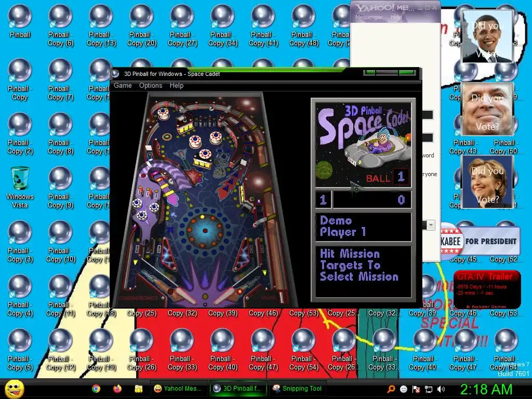Select the Pinball - Copy desktop icon
The height and width of the screenshot is (399, 532).
point(20,80)
